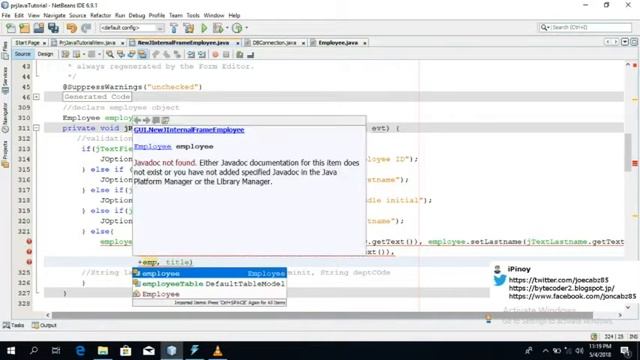Close the NewJInternalFrameEmployee.java tab
Image resolution: width=640 pixels, height=360 pixels.
[238, 43]
